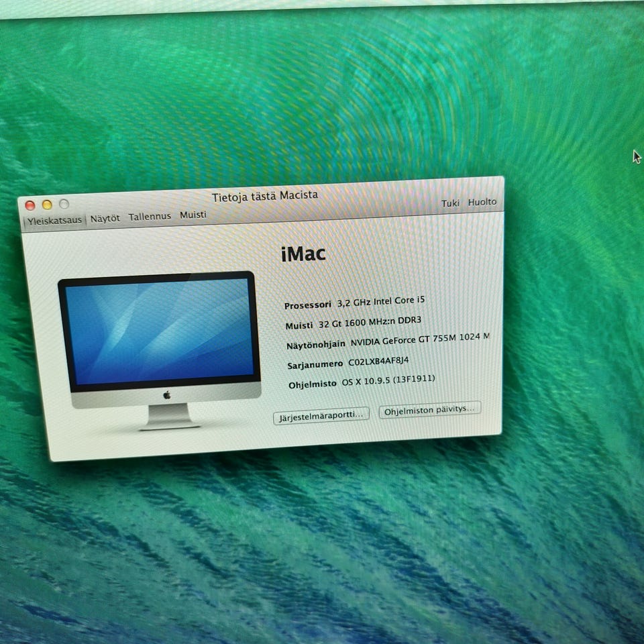Click the Ohjelmisto label

313,384
